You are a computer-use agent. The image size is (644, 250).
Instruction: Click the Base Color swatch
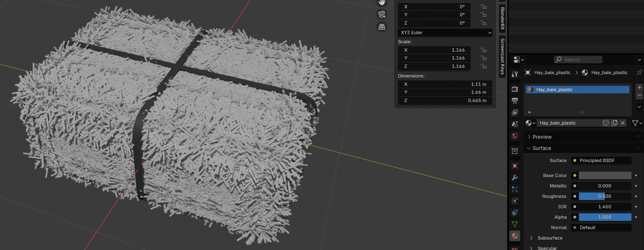click(605, 175)
